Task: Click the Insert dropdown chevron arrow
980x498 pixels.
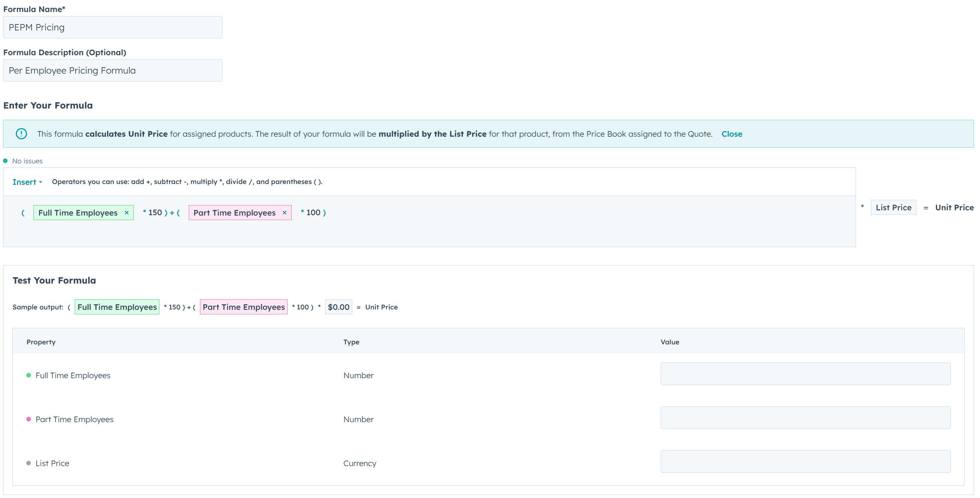Action: [x=40, y=183]
